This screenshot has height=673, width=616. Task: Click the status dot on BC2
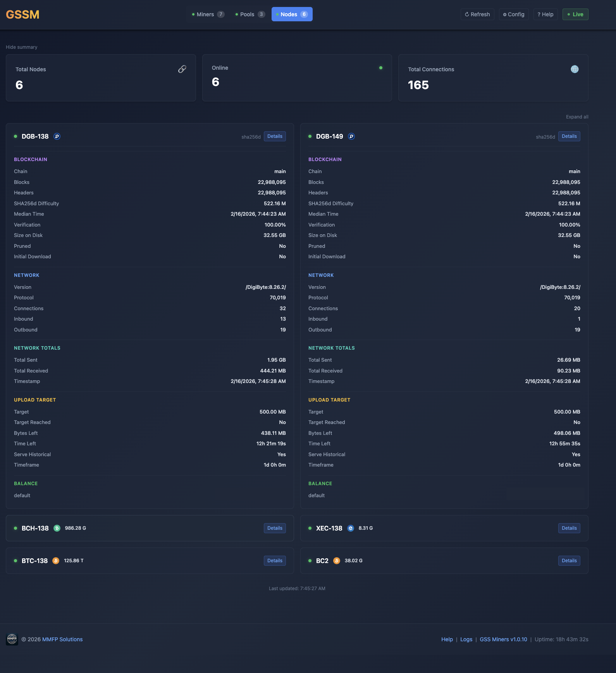click(310, 561)
